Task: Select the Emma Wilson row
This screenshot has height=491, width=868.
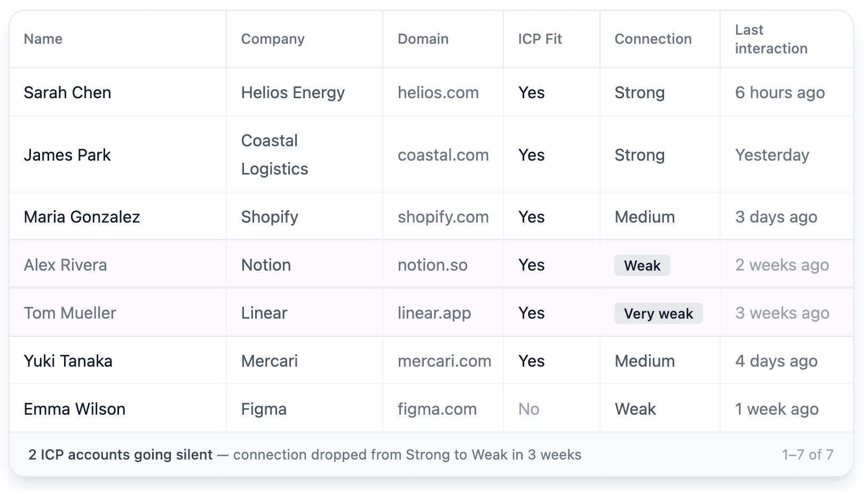Action: 75,409
